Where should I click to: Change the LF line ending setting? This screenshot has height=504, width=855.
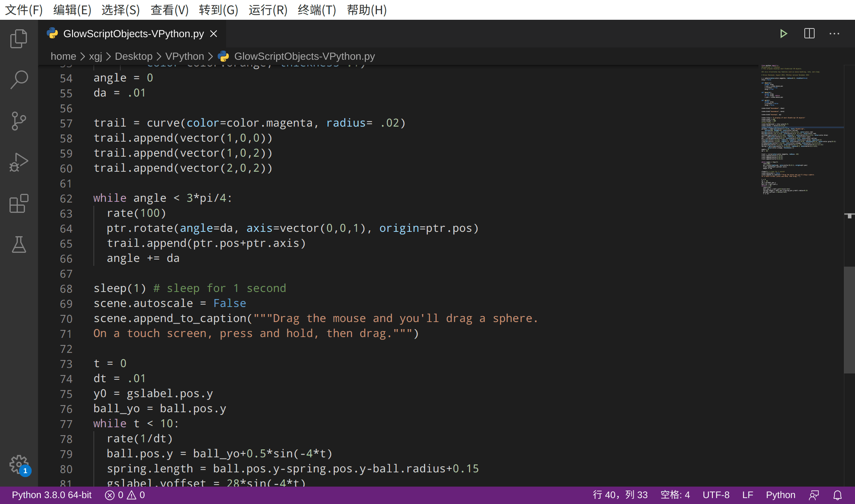tap(747, 495)
